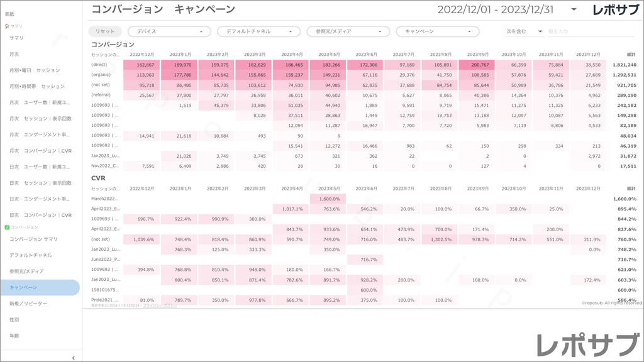Click the 総計 column header in コンバージョン table
644x362 pixels.
(631, 55)
